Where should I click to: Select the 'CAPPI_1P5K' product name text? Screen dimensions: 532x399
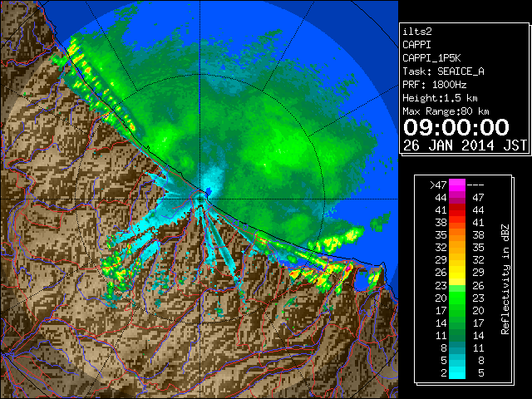click(x=431, y=58)
